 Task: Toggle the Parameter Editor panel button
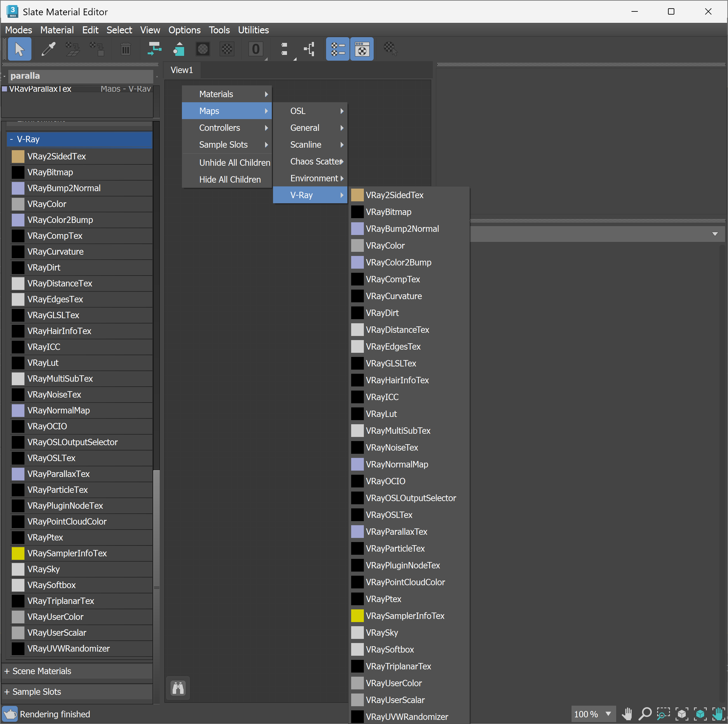click(362, 49)
